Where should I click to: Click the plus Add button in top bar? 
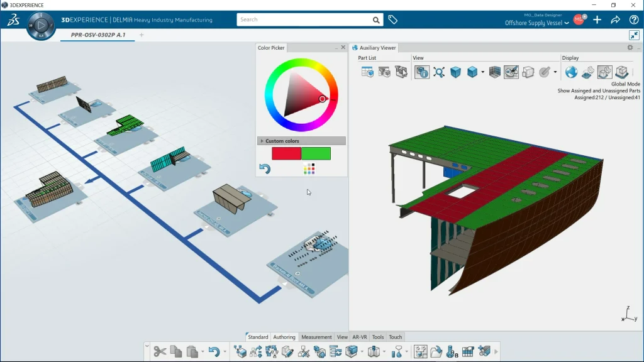pos(597,19)
